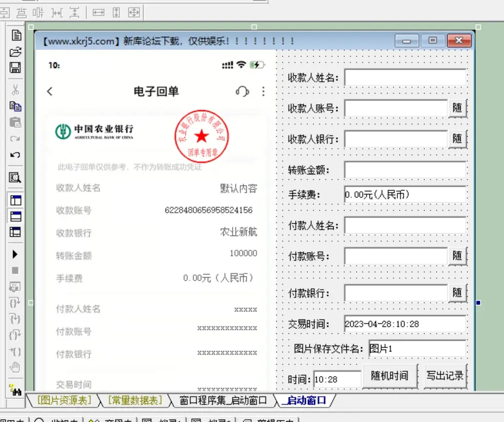Click the 转账金额 input field
This screenshot has width=504, height=422.
click(405, 170)
